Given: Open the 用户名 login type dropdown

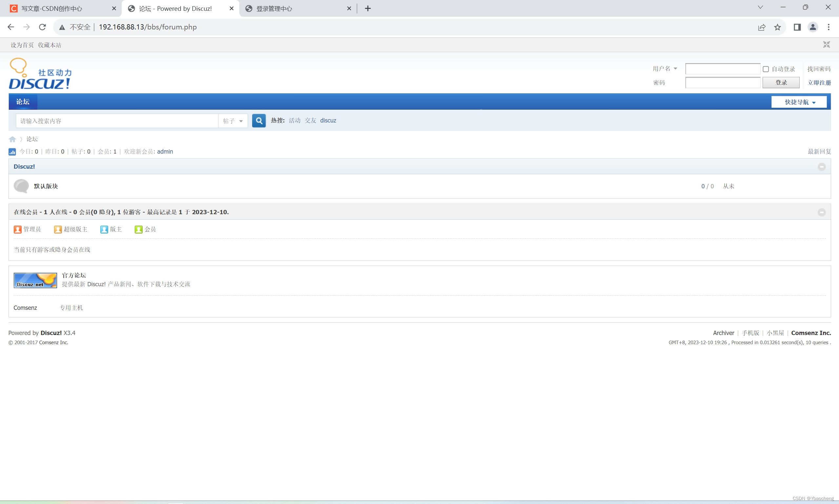Looking at the screenshot, I should pos(665,68).
